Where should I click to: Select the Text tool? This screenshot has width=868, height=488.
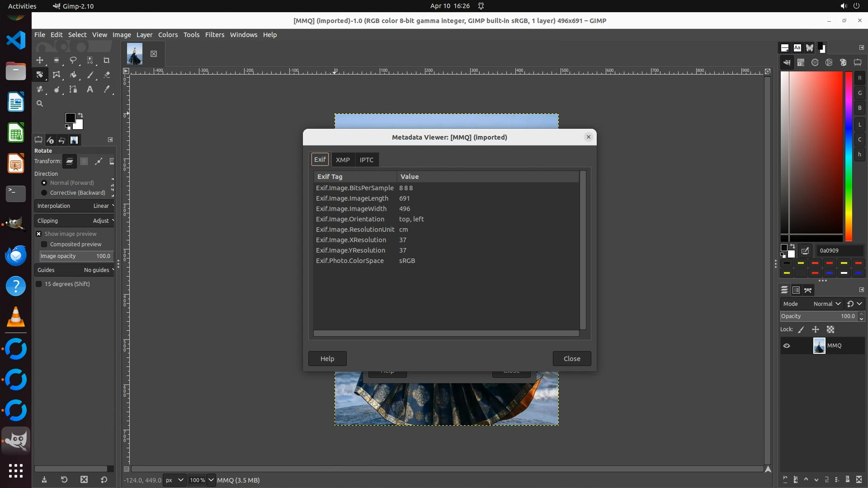90,89
